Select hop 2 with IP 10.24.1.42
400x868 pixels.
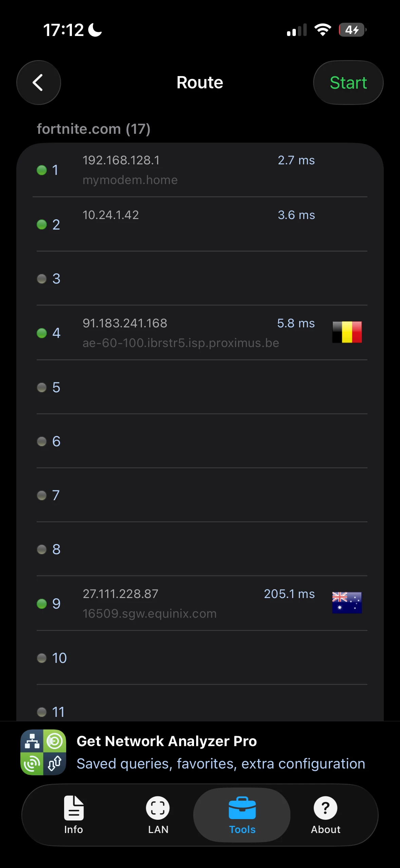pyautogui.click(x=200, y=224)
